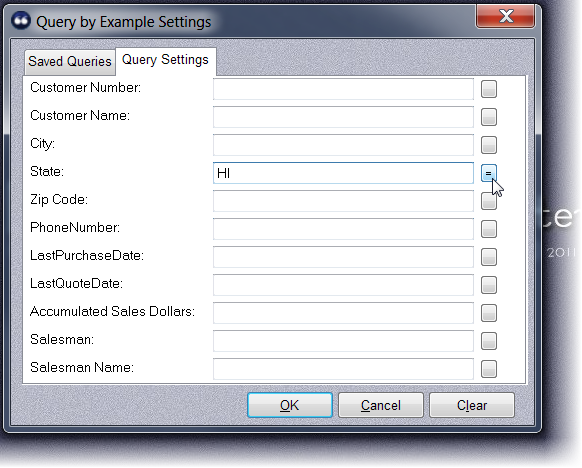Confirm the query with OK
The width and height of the screenshot is (582, 468).
coord(290,405)
